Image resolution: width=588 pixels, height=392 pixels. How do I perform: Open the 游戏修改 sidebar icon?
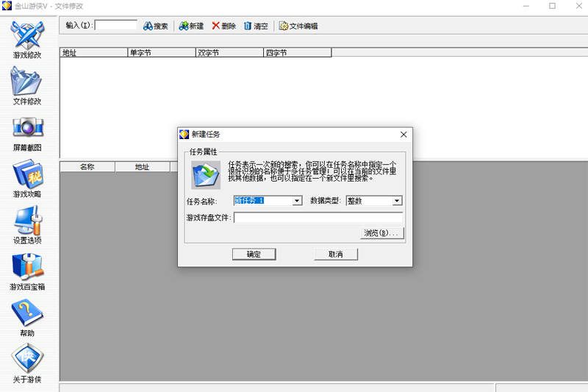click(x=27, y=36)
